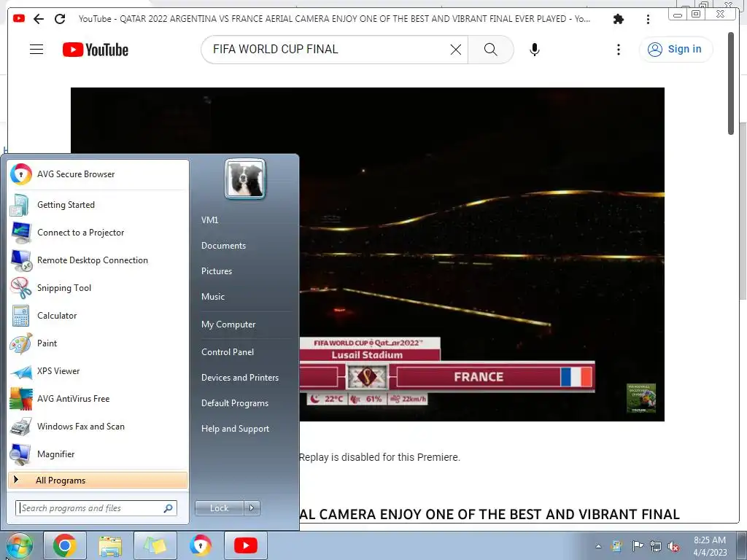Screen dimensions: 747x560
Task: Open the Snipping Tool
Action: 98,287
